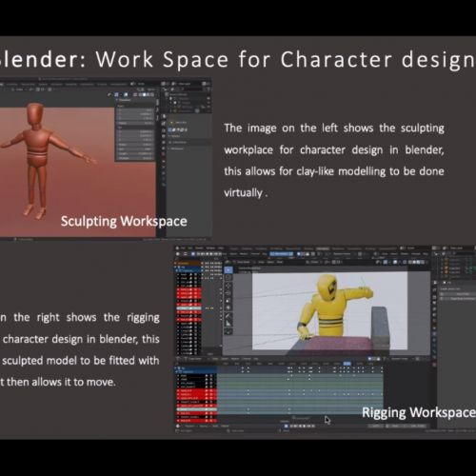Select the Measure tool in rigging viewport toolbar
Screen dimensions: 476x476
click(x=228, y=324)
